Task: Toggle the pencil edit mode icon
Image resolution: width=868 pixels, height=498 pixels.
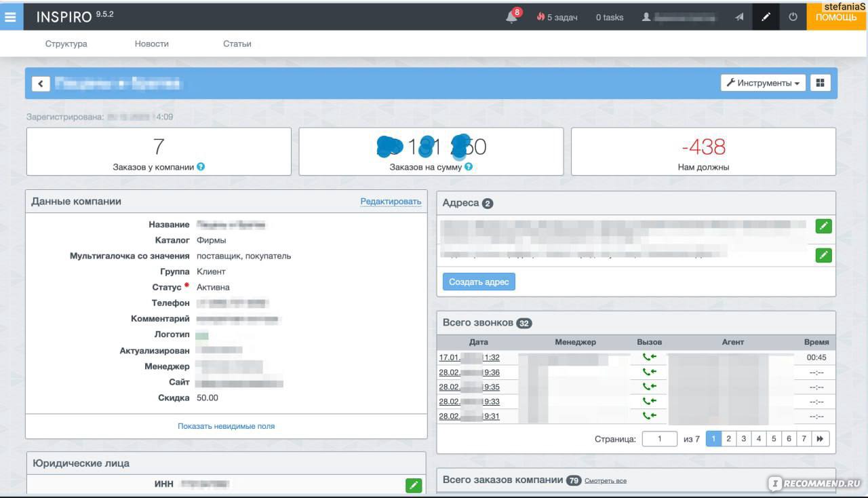Action: pos(766,17)
